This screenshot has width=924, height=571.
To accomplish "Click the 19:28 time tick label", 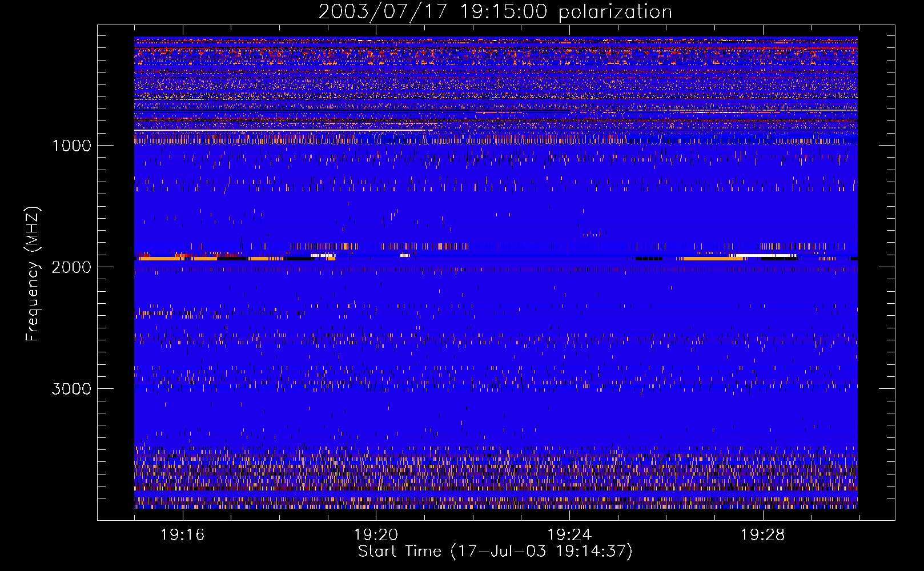I will point(763,535).
